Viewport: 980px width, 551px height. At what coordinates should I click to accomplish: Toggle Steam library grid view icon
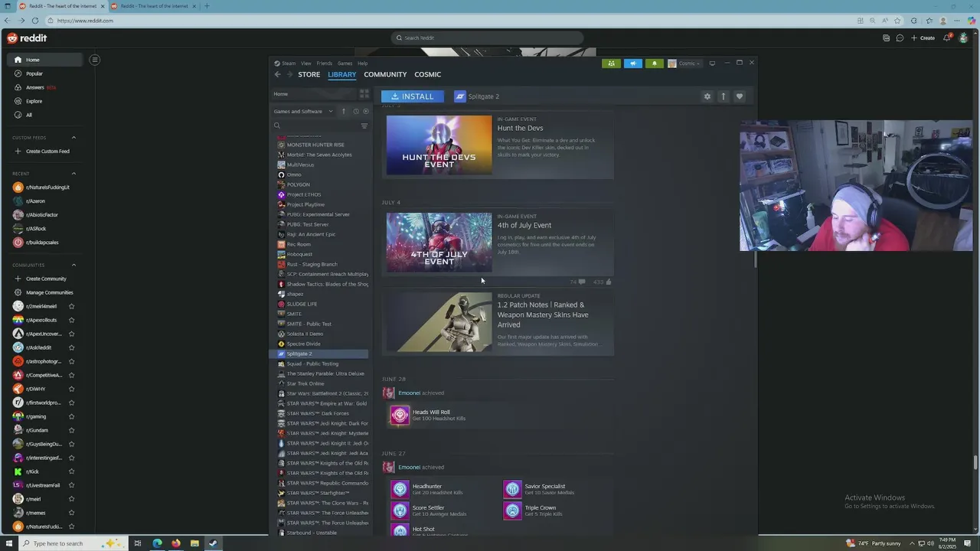[364, 94]
